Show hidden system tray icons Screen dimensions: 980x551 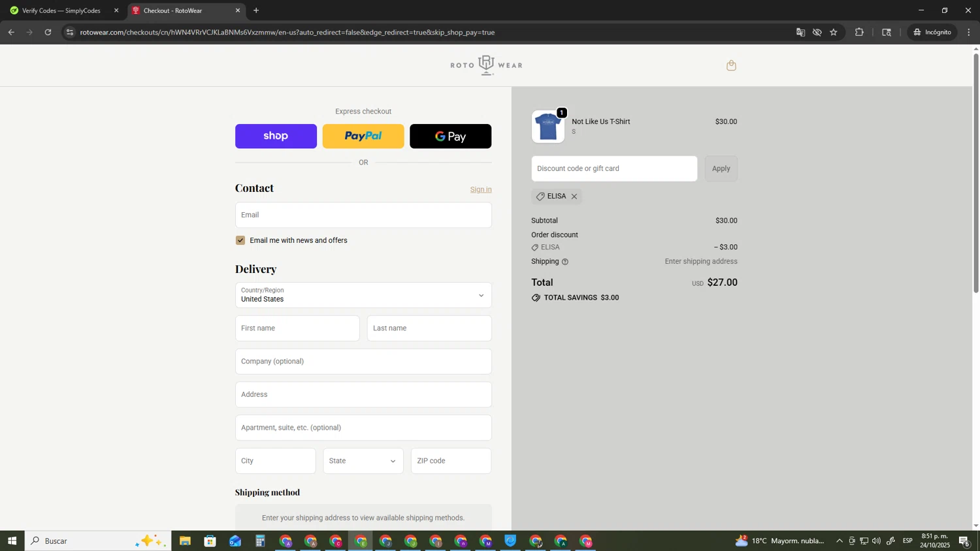(x=840, y=541)
